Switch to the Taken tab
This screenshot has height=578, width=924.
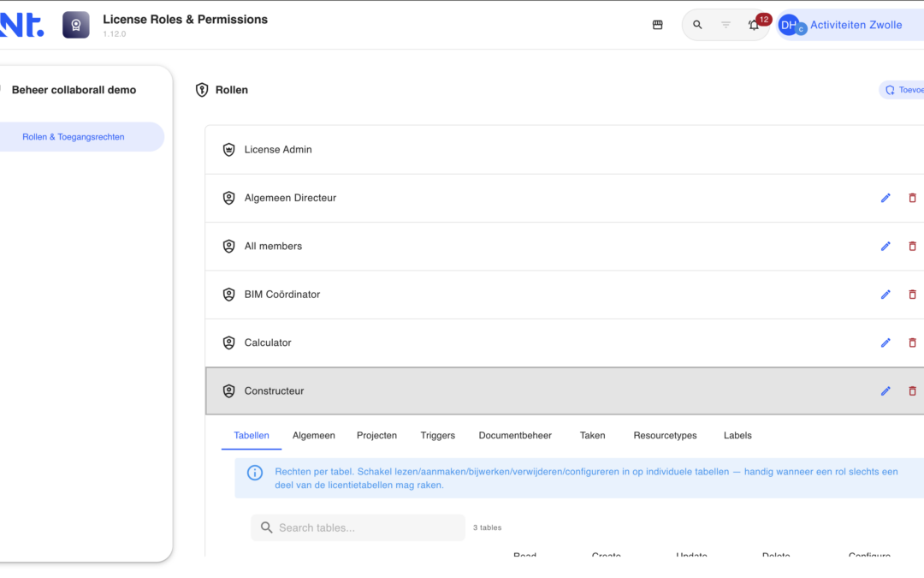pyautogui.click(x=592, y=435)
